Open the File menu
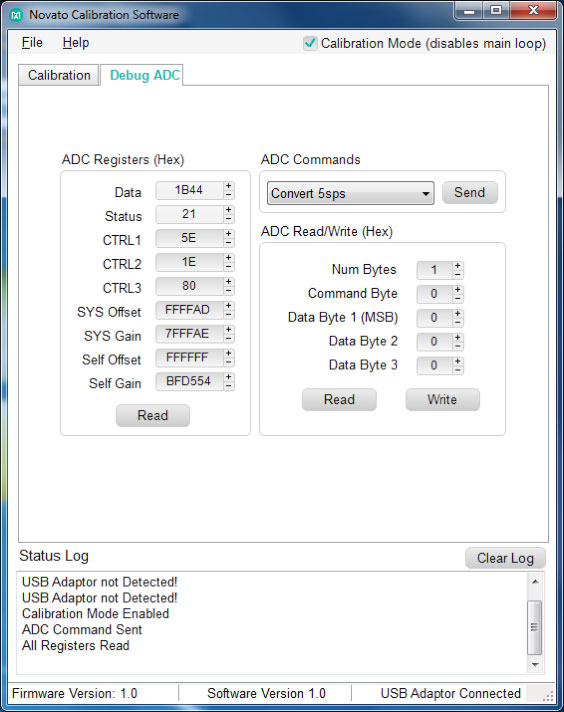This screenshot has height=712, width=564. pyautogui.click(x=32, y=43)
